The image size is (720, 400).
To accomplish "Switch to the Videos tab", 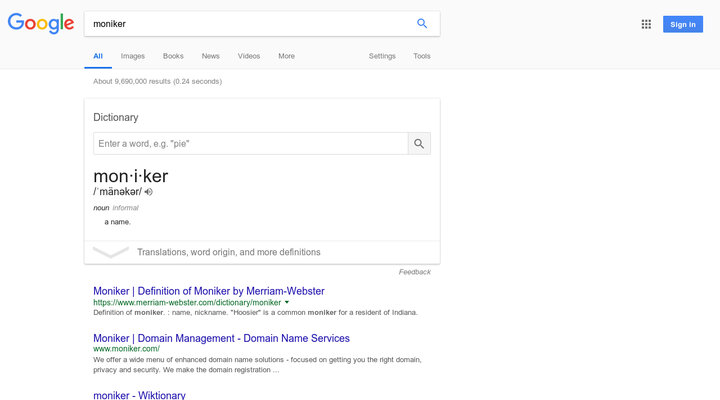I will tap(249, 56).
